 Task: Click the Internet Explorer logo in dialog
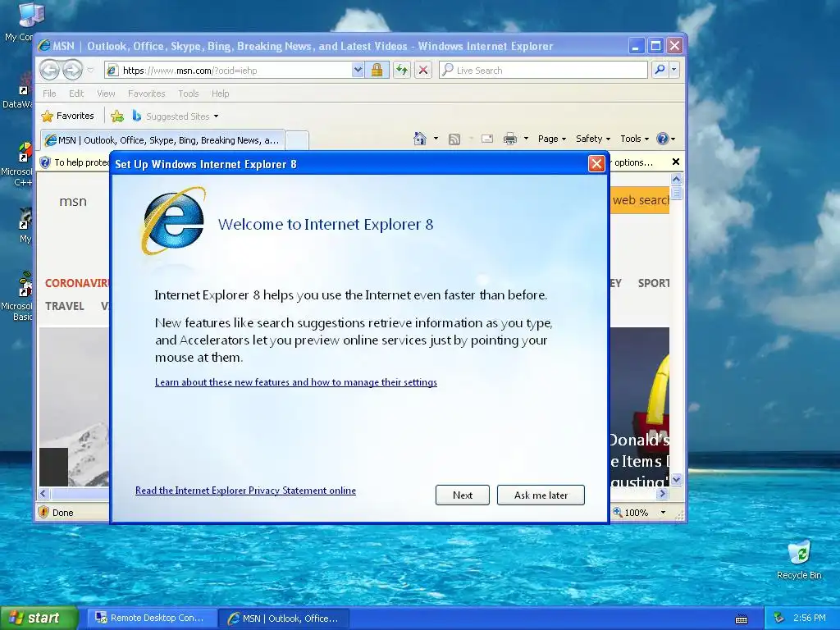click(x=172, y=221)
